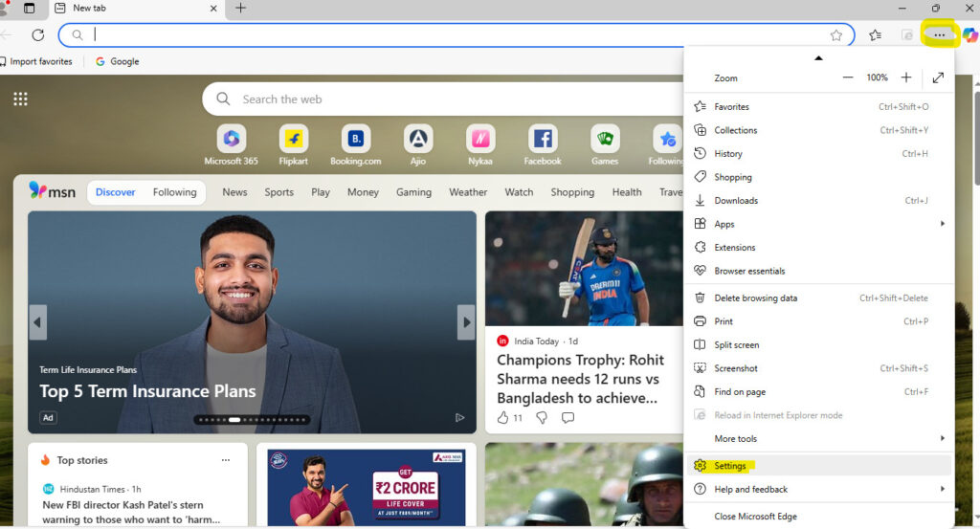Click the Search the web field

pos(440,99)
